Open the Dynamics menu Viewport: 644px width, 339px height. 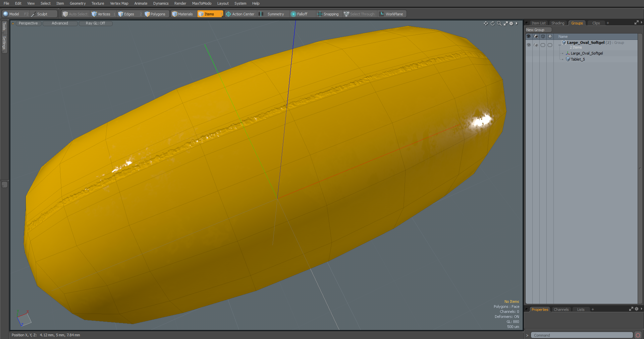tap(161, 3)
